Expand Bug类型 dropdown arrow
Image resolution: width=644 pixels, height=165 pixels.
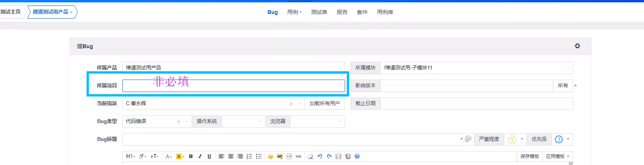(187, 122)
